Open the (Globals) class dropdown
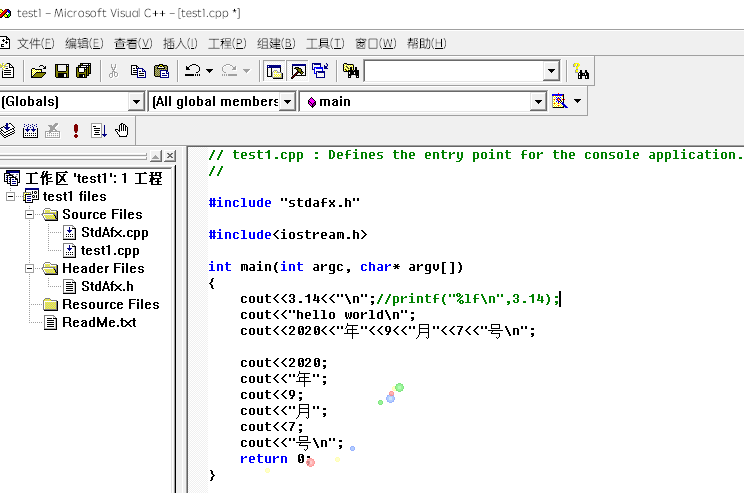 (136, 102)
